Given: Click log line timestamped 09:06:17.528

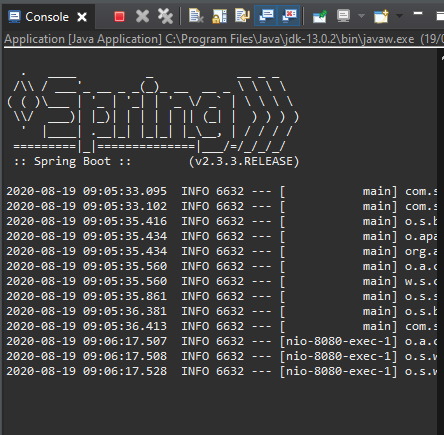Looking at the screenshot, I should [222, 371].
